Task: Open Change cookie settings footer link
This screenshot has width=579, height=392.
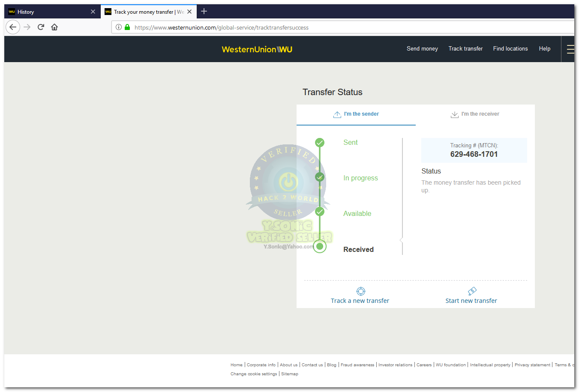Action: coord(254,374)
